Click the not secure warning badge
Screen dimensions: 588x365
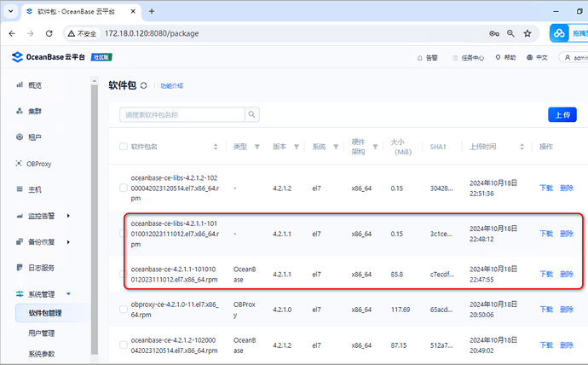pyautogui.click(x=82, y=34)
